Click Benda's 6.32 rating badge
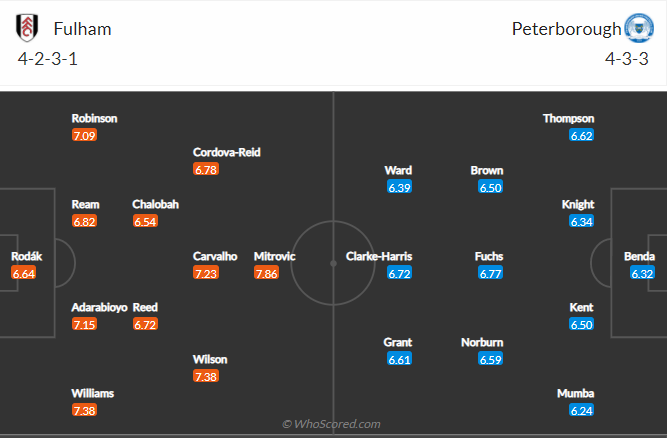This screenshot has height=438, width=669. point(642,273)
